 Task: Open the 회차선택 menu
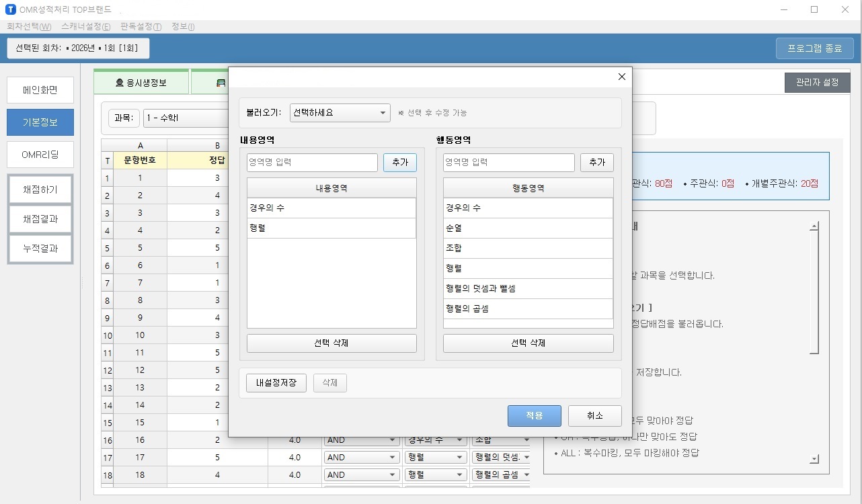point(29,27)
